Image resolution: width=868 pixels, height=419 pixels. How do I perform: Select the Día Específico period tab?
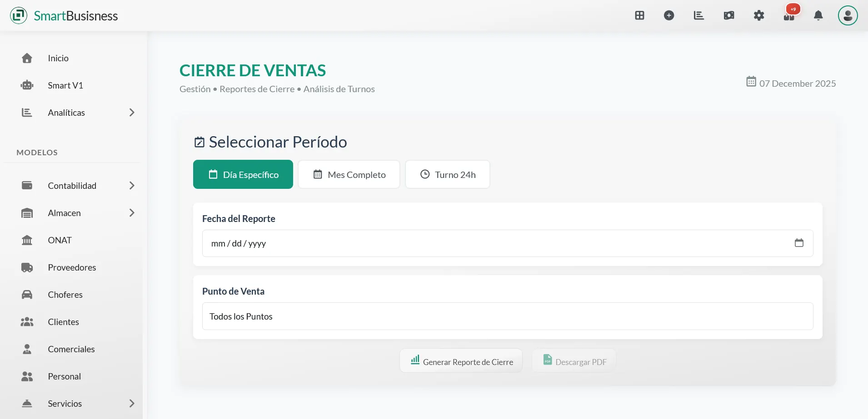243,174
